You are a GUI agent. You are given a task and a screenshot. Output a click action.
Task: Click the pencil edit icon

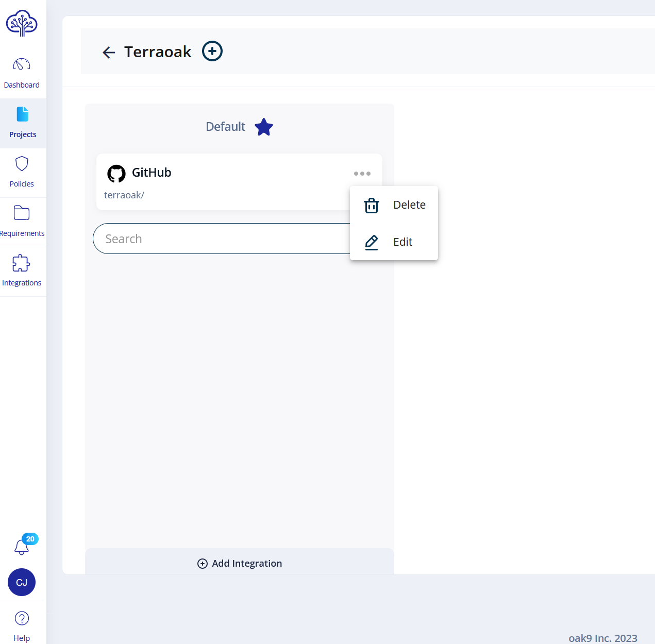tap(372, 243)
